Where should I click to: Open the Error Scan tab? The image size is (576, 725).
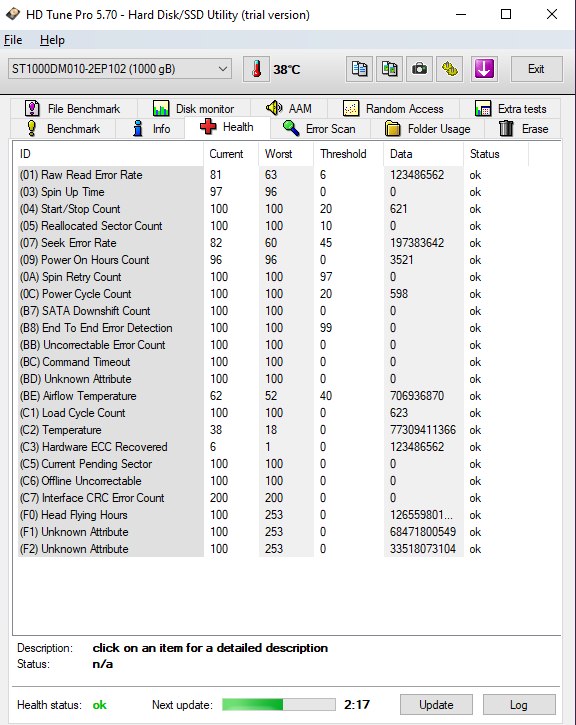click(319, 129)
